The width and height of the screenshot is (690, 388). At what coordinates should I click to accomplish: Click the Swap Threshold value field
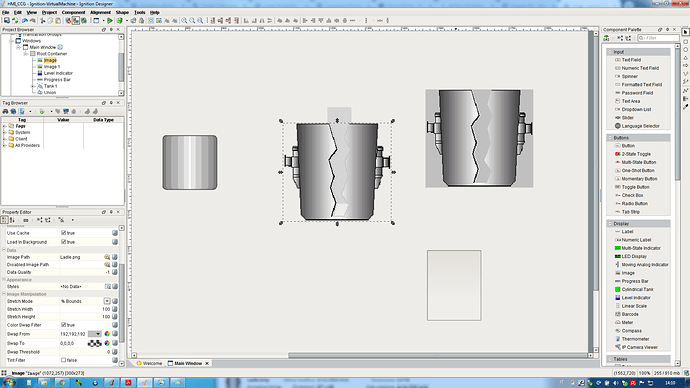(x=85, y=352)
